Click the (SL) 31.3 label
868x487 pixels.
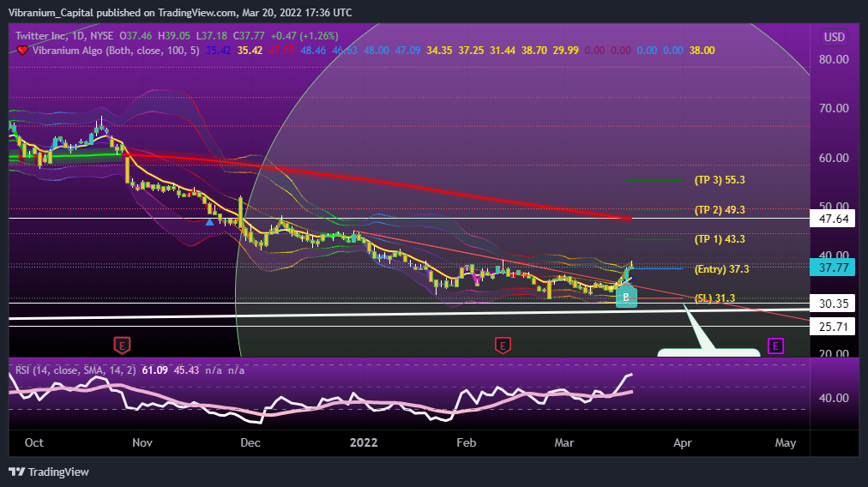[x=714, y=298]
